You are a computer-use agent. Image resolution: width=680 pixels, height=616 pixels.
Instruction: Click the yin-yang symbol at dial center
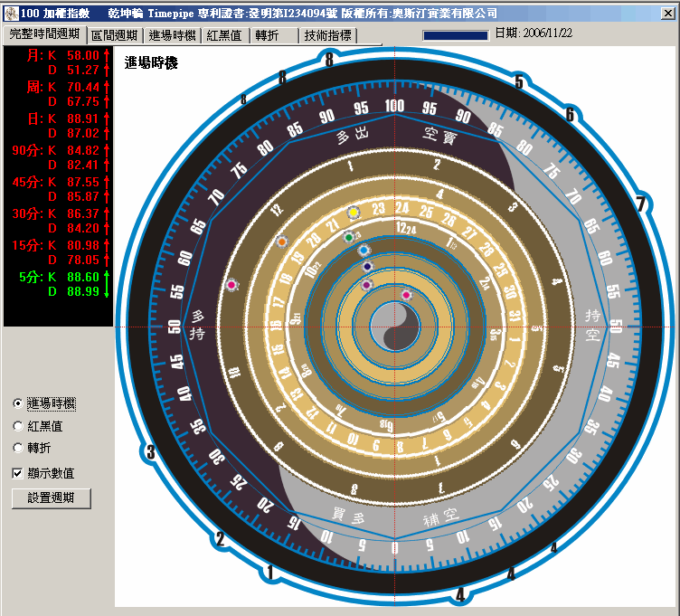coord(394,326)
